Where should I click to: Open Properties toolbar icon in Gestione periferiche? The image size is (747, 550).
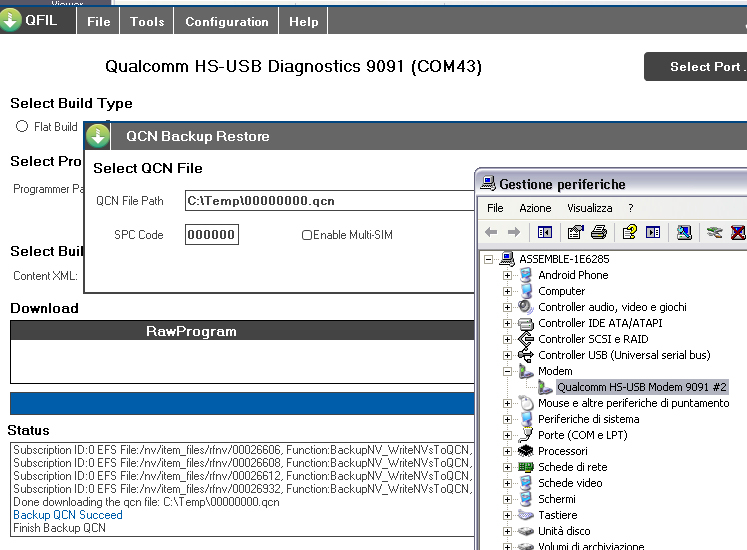(575, 232)
